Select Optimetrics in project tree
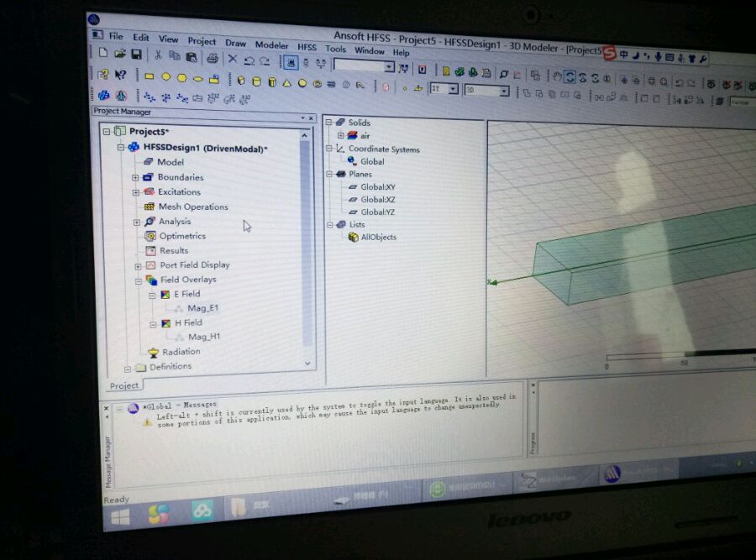The height and width of the screenshot is (560, 756). 182,236
